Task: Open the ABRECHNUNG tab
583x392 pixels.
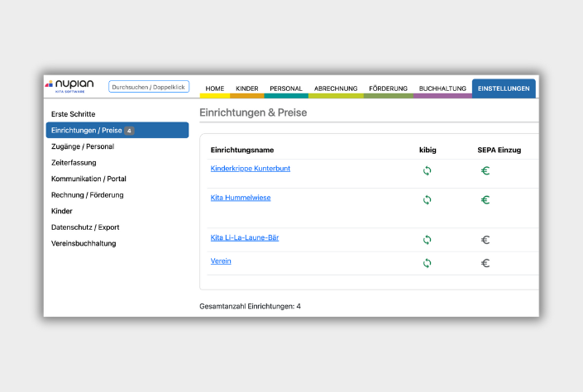Action: click(x=336, y=88)
